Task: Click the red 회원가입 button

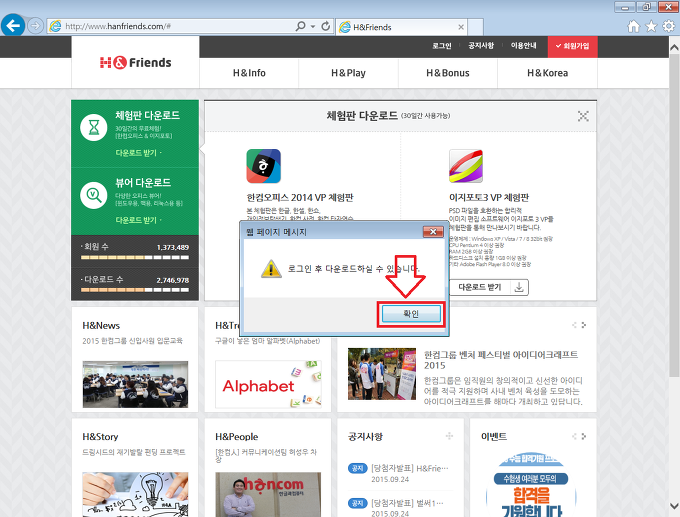Action: point(572,46)
